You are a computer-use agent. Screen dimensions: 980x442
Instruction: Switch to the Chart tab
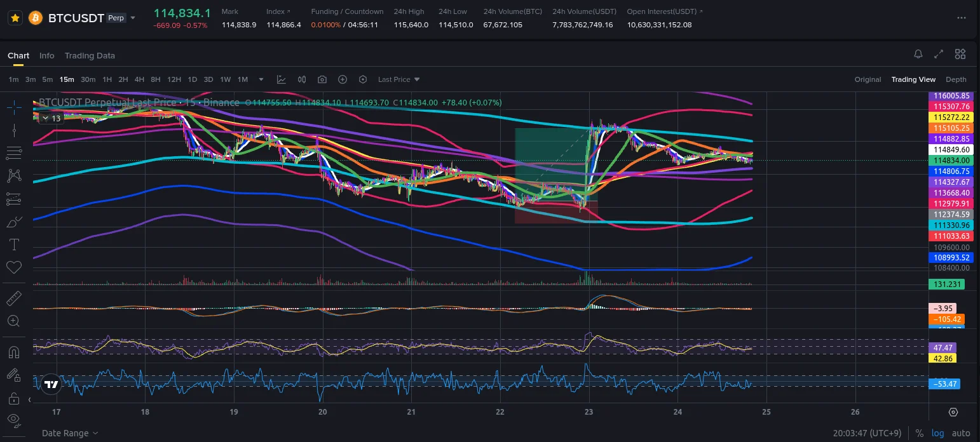click(x=18, y=56)
